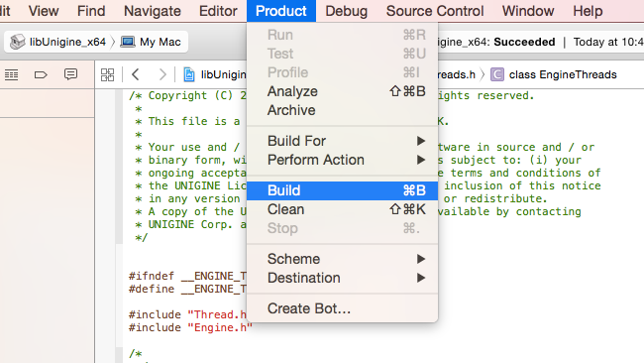Viewport: 644px width, 363px height.
Task: Choose the My Mac destination
Action: tap(151, 42)
